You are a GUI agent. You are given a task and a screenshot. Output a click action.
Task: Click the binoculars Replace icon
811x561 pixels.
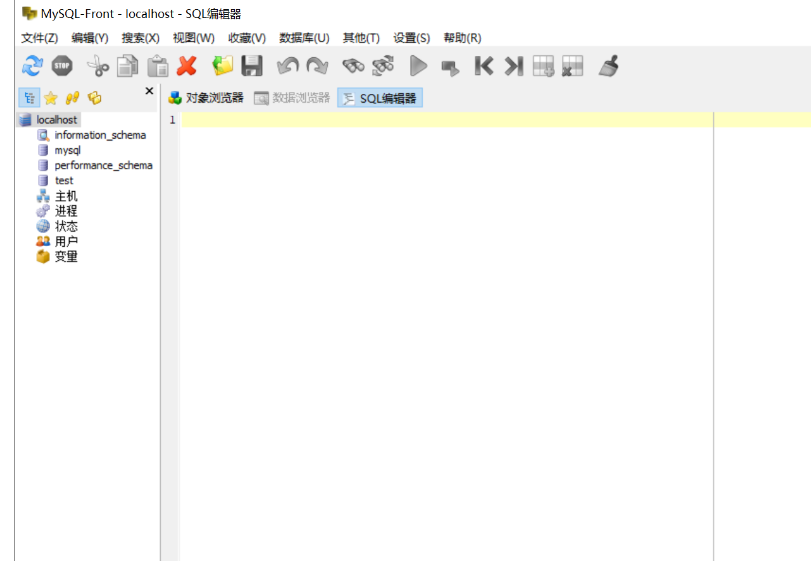coord(383,66)
